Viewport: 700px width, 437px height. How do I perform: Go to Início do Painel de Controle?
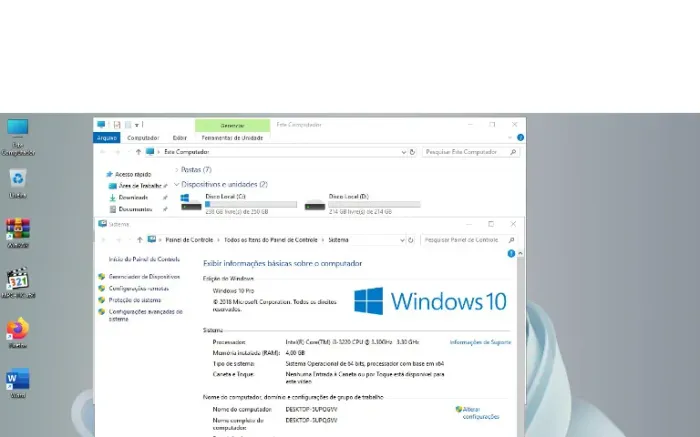(144, 259)
